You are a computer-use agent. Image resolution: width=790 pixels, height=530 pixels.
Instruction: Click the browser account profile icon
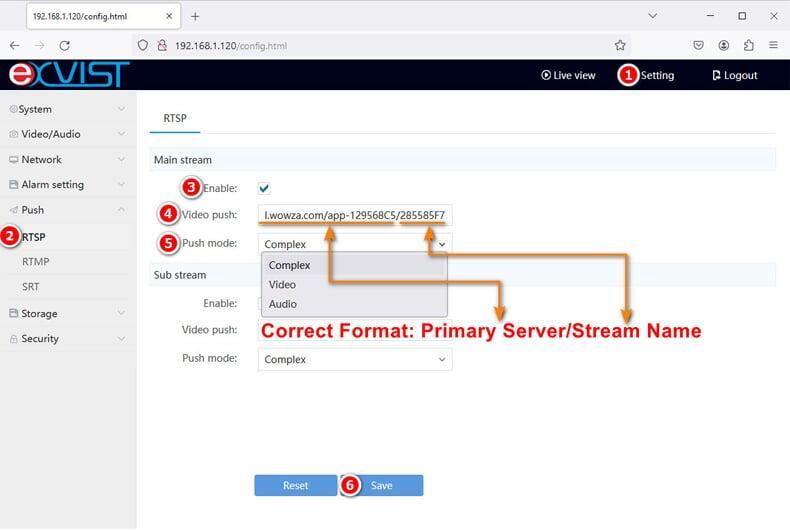(723, 45)
